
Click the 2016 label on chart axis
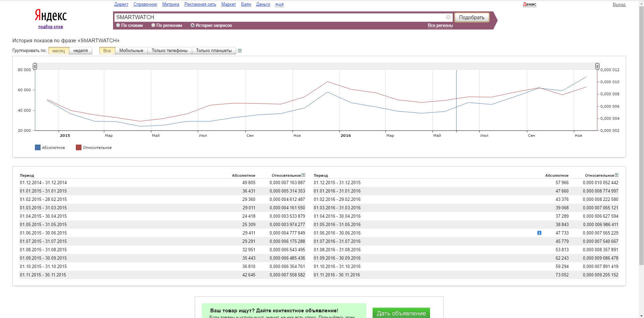[x=345, y=136]
